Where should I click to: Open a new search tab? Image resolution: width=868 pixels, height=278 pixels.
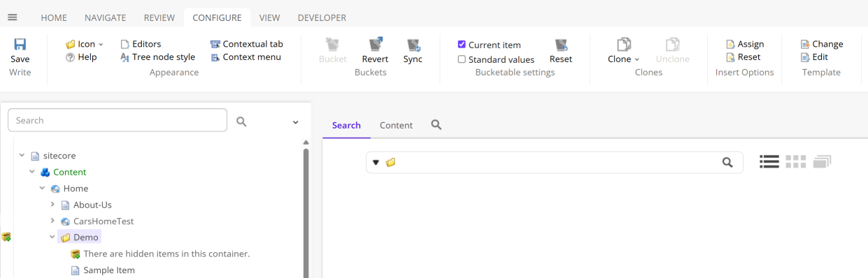[x=436, y=125]
